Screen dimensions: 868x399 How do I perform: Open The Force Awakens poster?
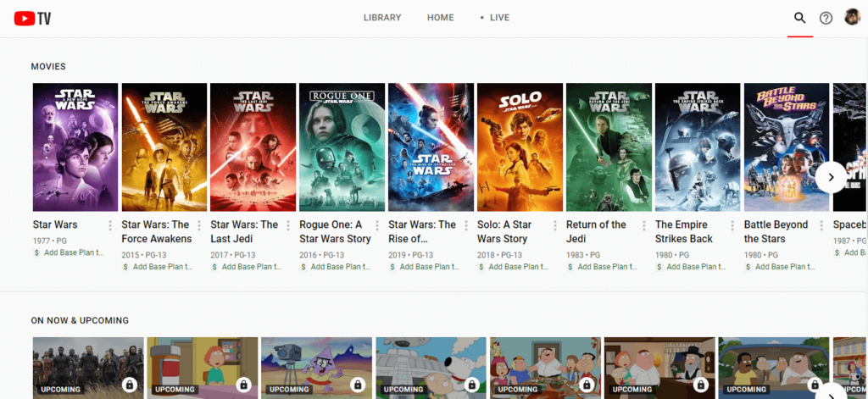(164, 147)
